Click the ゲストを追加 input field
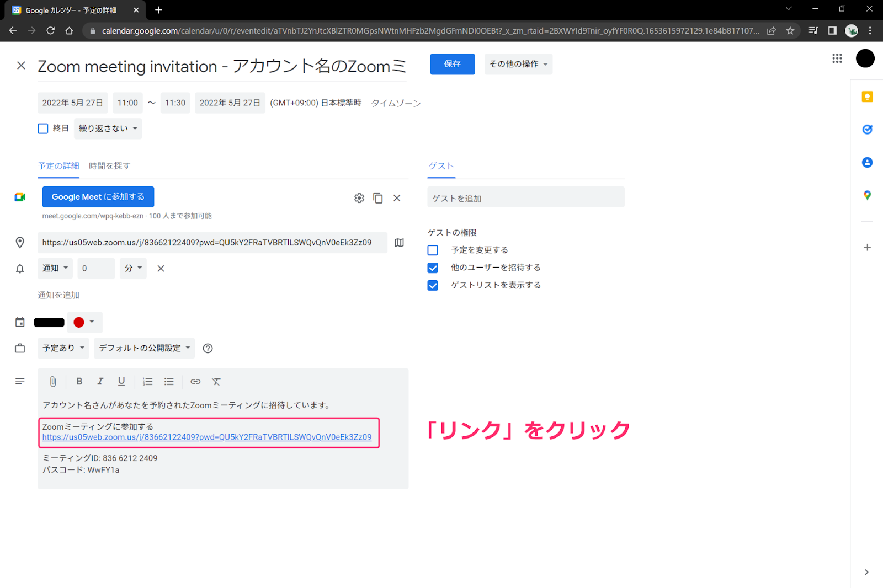883x588 pixels. pyautogui.click(x=526, y=198)
